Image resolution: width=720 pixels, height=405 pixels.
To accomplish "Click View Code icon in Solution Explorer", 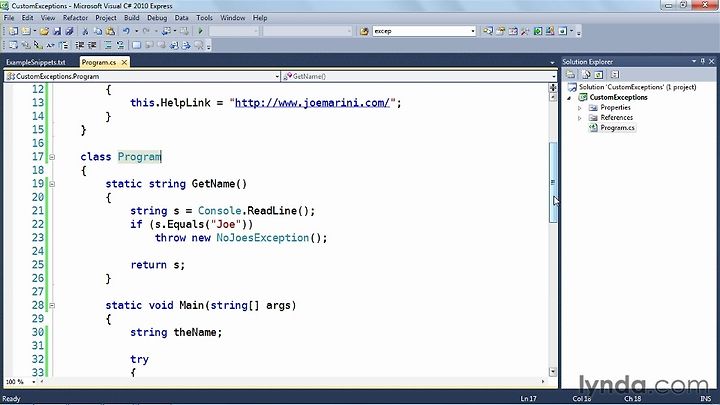I will click(615, 74).
